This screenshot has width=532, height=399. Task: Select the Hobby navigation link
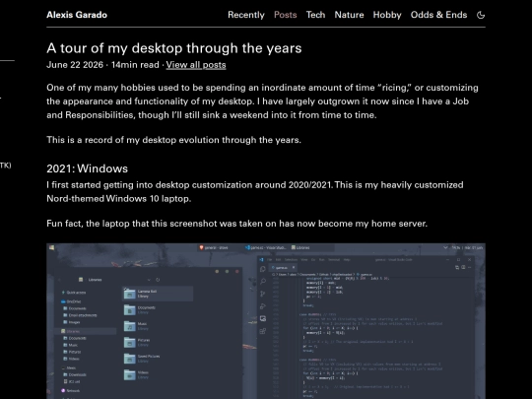tap(387, 15)
